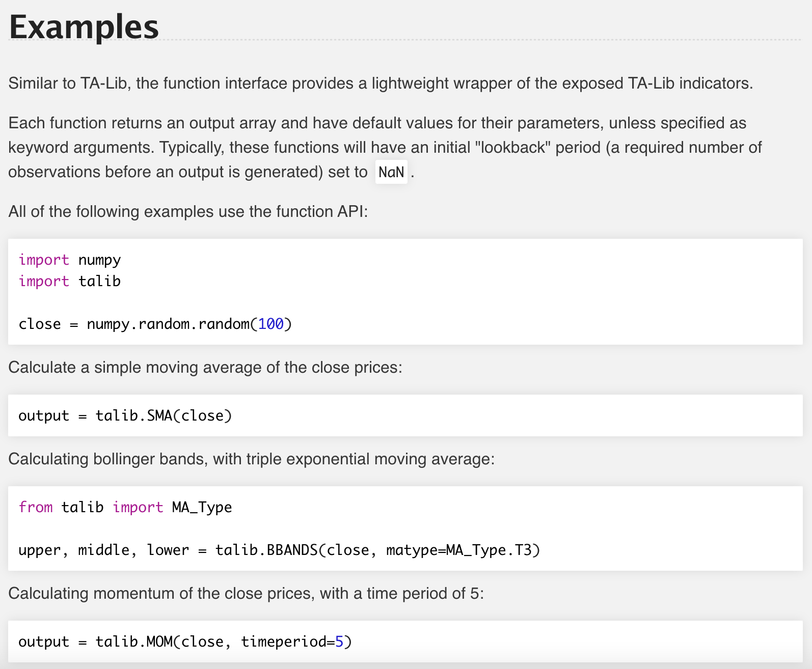Click the 'from talib import MA_Type' line
The width and height of the screenshot is (812, 669).
[x=125, y=507]
